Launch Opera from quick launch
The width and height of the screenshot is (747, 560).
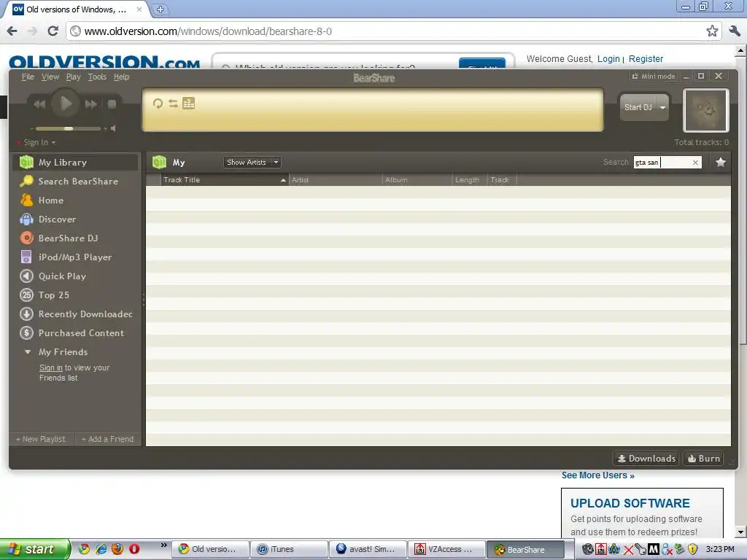point(134,549)
